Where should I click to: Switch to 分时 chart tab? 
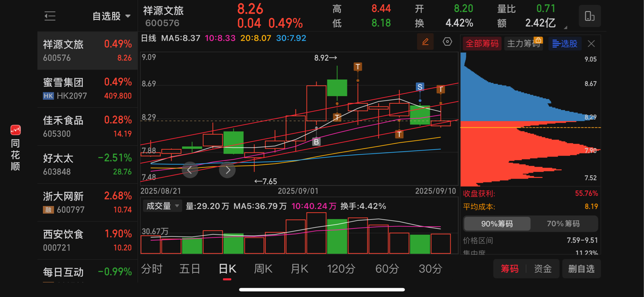click(152, 269)
